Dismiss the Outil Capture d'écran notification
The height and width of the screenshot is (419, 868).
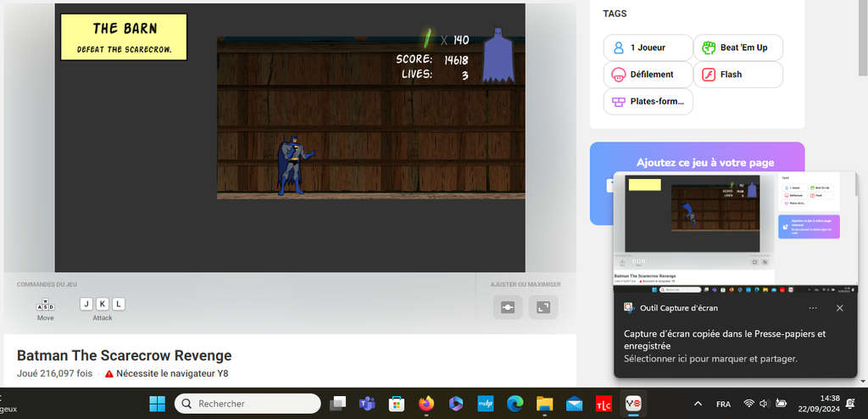(x=840, y=308)
